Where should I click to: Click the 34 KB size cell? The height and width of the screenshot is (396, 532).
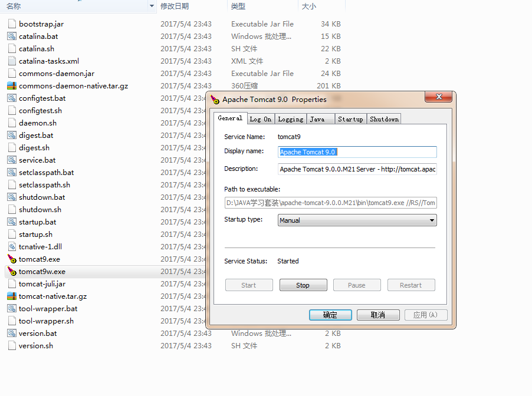click(x=331, y=24)
